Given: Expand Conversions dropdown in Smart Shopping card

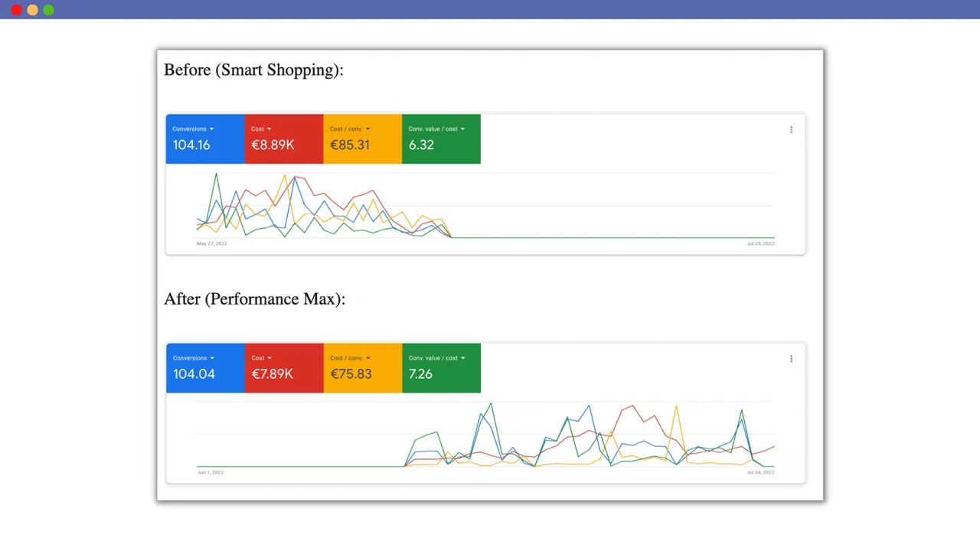Looking at the screenshot, I should (x=211, y=129).
